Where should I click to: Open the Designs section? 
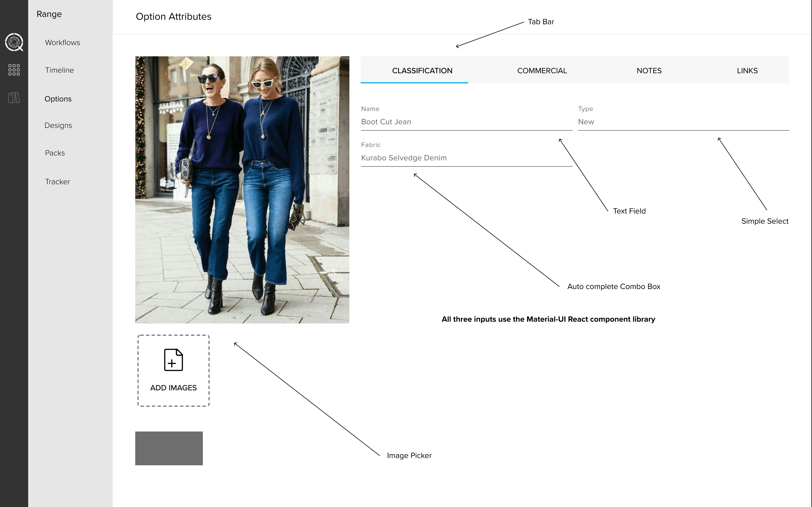click(58, 125)
